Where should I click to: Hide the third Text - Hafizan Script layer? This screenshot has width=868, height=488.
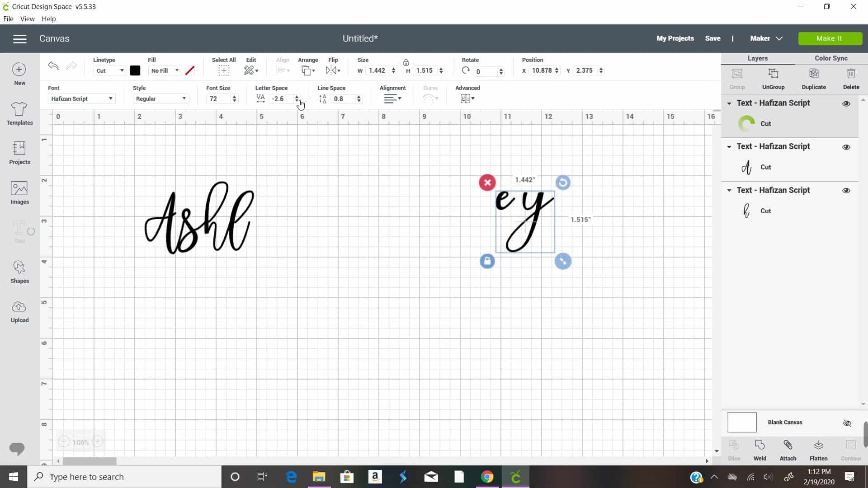tap(846, 190)
